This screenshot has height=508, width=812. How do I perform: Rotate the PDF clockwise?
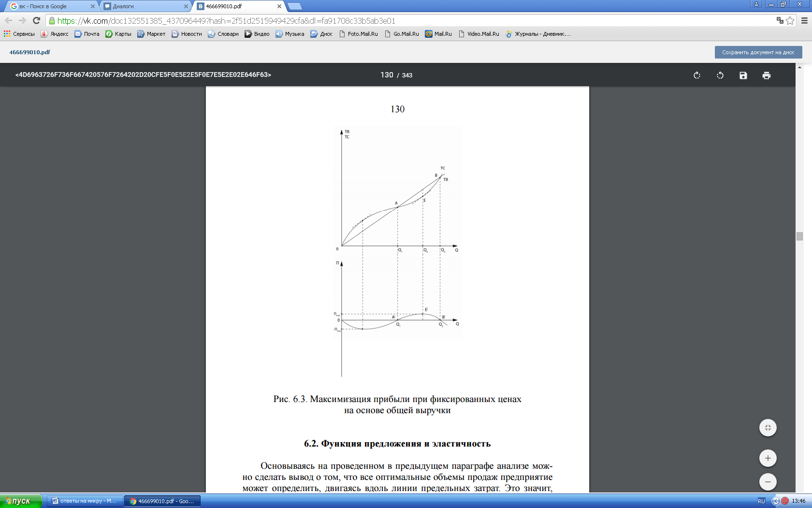click(697, 75)
